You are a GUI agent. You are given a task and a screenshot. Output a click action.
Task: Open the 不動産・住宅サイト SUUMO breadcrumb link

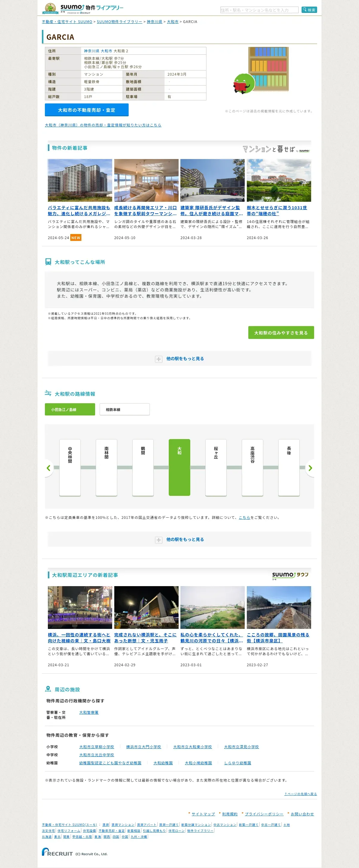click(67, 22)
